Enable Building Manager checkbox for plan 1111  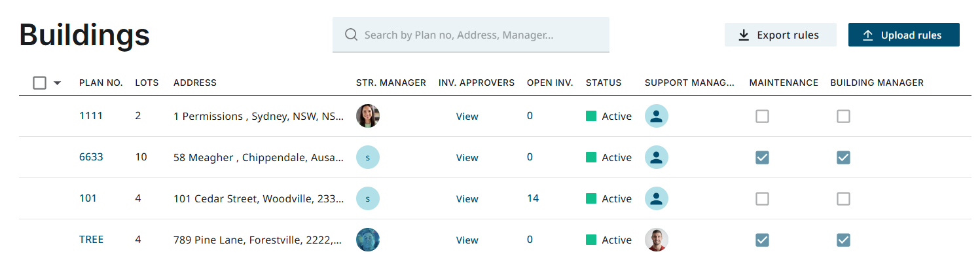click(x=843, y=116)
